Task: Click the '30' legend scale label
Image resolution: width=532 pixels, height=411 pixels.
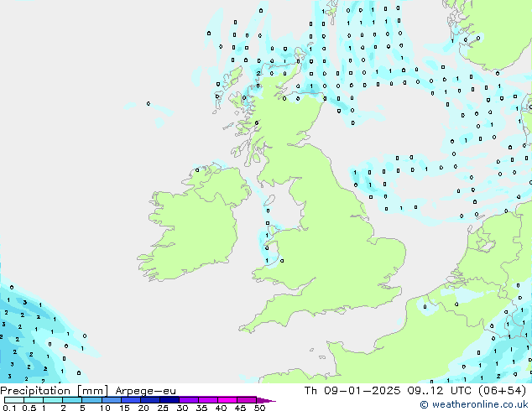Action: click(x=182, y=408)
